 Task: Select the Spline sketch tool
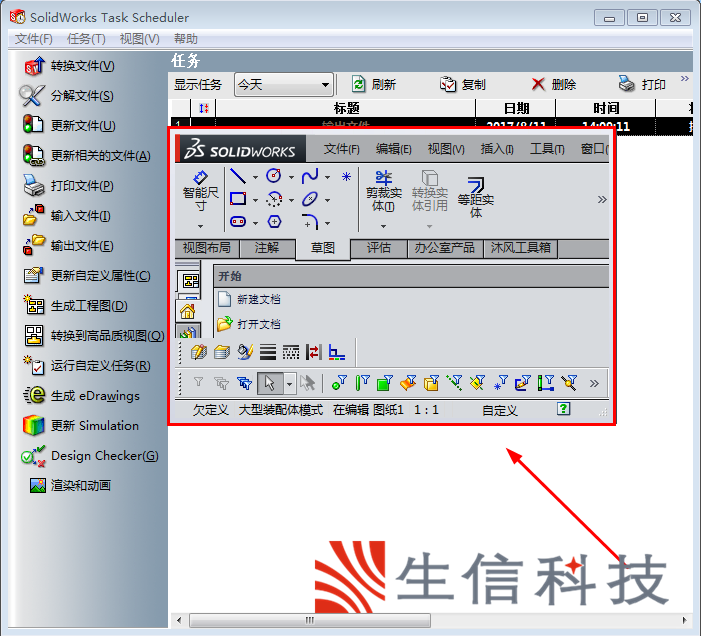point(310,176)
